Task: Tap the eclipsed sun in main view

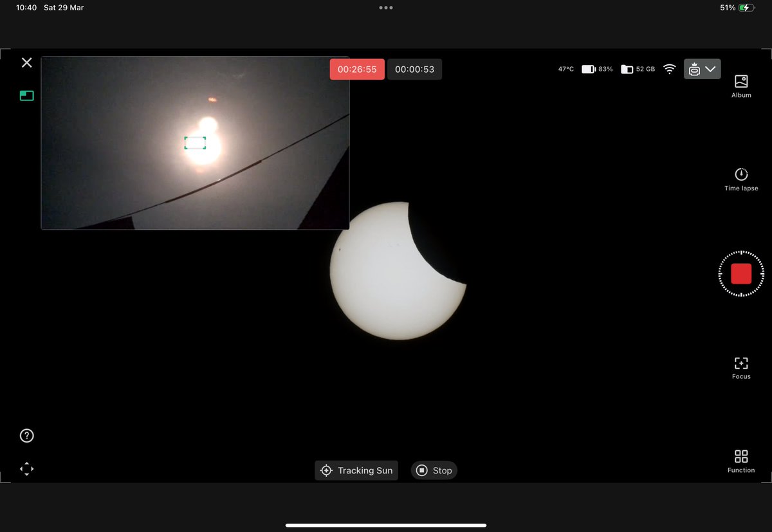Action: point(398,270)
